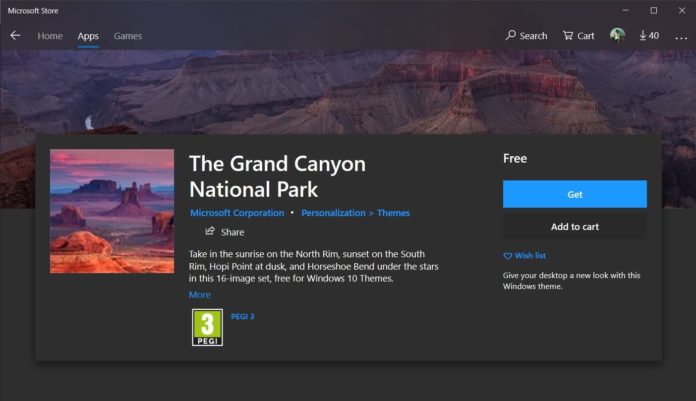Switch to the Home tab
This screenshot has width=696, height=401.
pos(50,36)
